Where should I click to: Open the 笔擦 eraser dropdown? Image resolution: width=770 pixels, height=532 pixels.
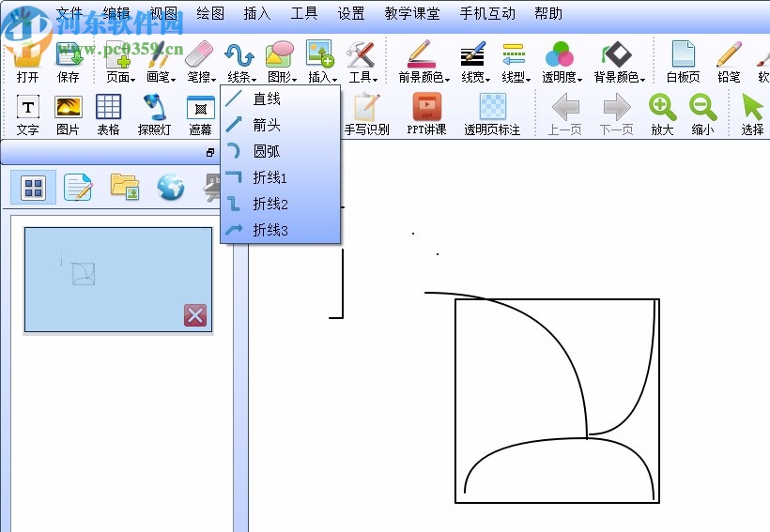click(201, 62)
